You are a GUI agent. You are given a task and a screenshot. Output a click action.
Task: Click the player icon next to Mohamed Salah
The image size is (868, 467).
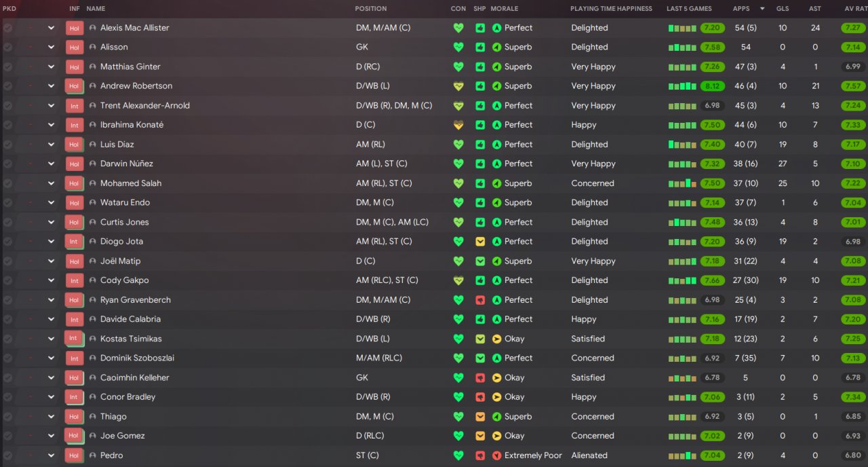93,183
